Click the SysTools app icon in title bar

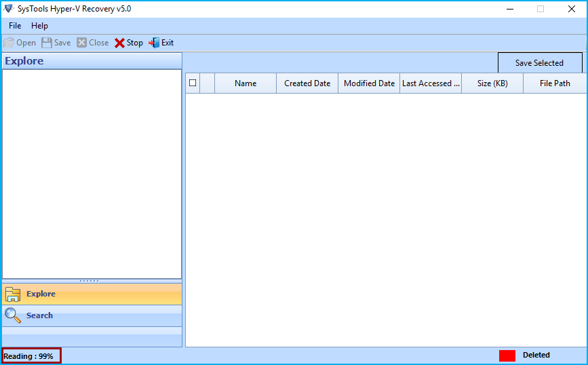(x=8, y=9)
